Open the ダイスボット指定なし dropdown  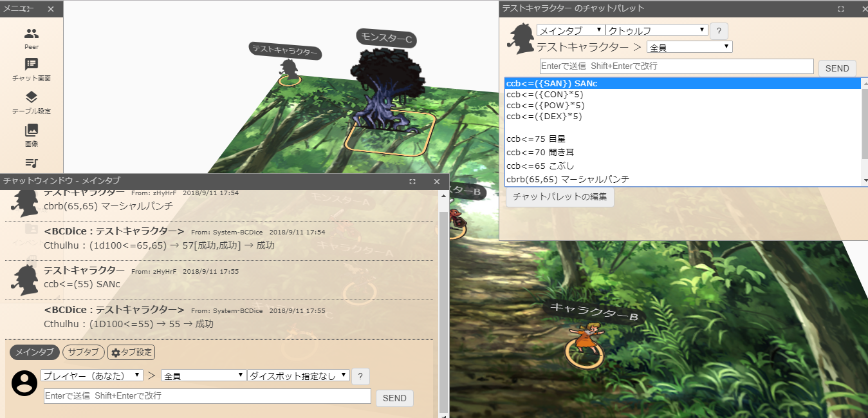pyautogui.click(x=299, y=375)
